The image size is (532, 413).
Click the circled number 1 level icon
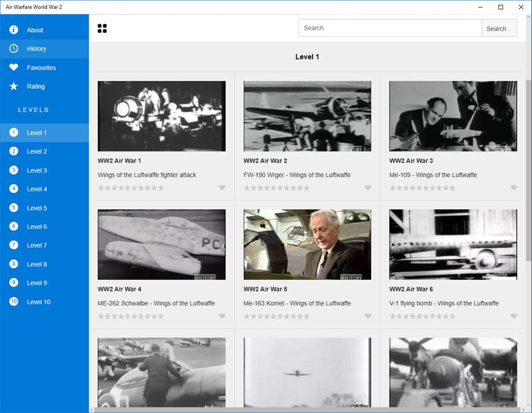pyautogui.click(x=14, y=133)
